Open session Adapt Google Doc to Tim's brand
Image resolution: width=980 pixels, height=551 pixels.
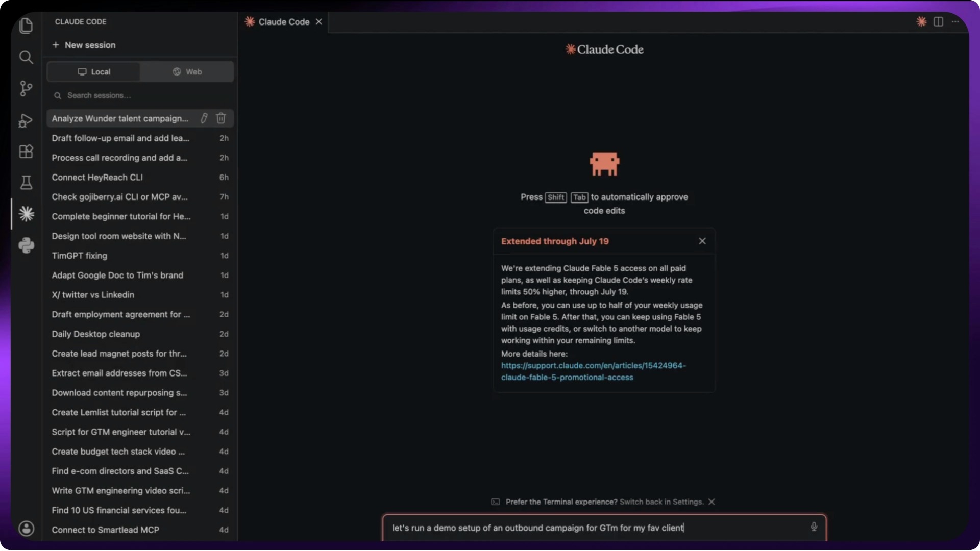click(x=140, y=275)
